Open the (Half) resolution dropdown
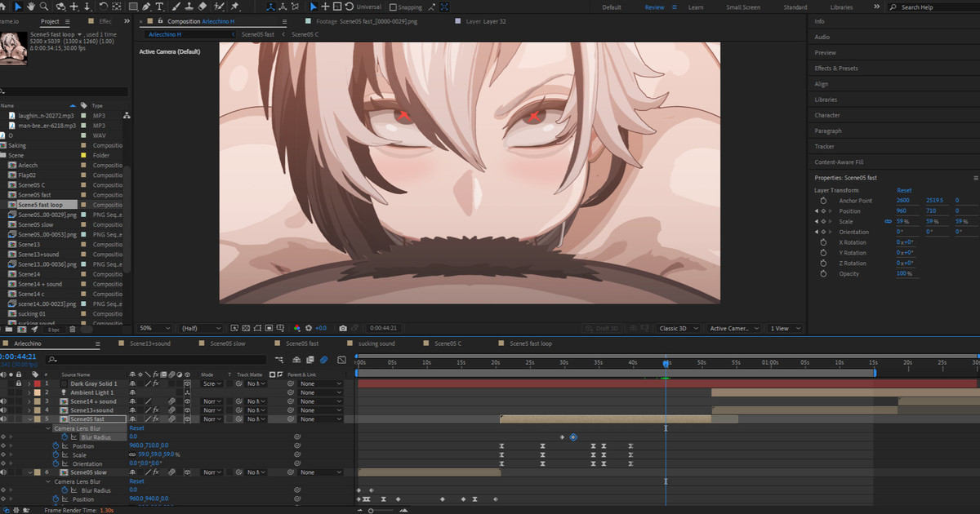Image resolution: width=980 pixels, height=514 pixels. 201,328
